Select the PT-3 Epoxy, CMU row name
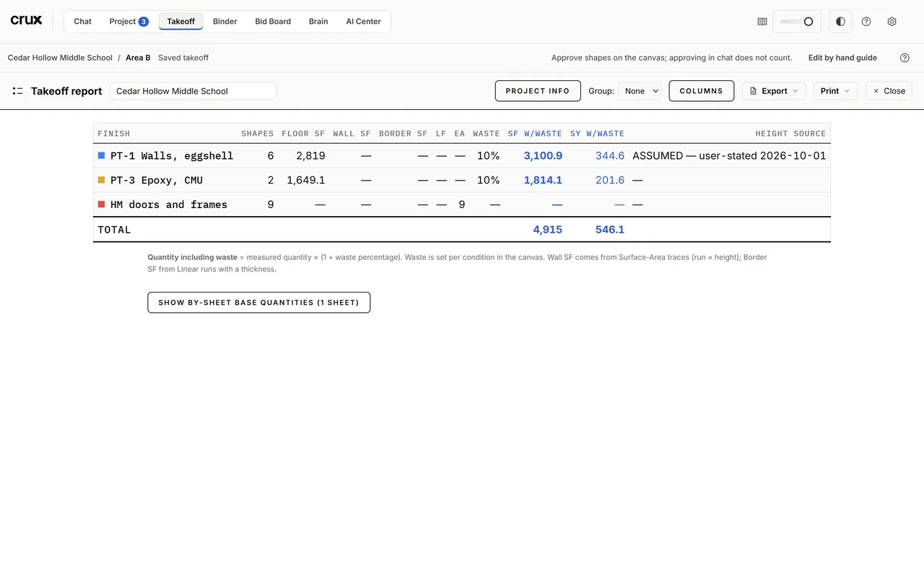 157,180
